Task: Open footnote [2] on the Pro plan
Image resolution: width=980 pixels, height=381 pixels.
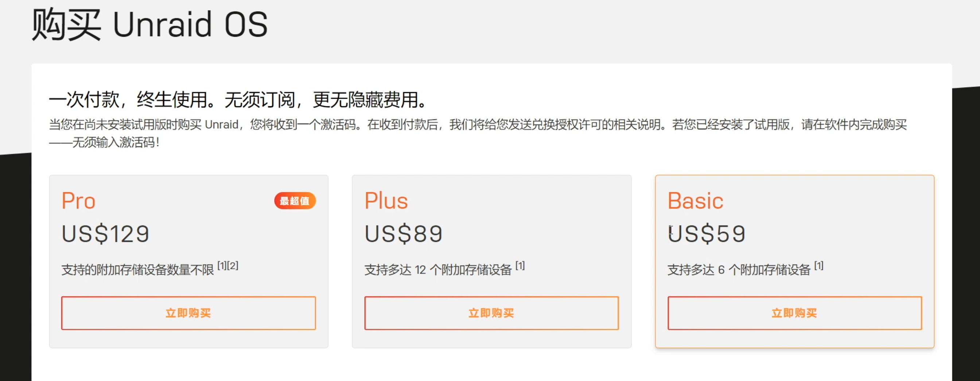Action: (x=233, y=266)
